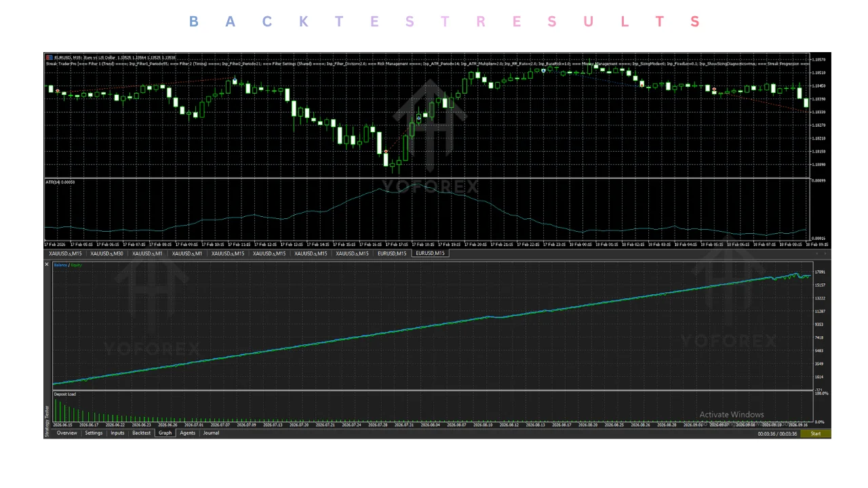This screenshot has width=868, height=488.
Task: Select the highlighted active EURUSD,M15 chart tab
Action: pyautogui.click(x=430, y=253)
